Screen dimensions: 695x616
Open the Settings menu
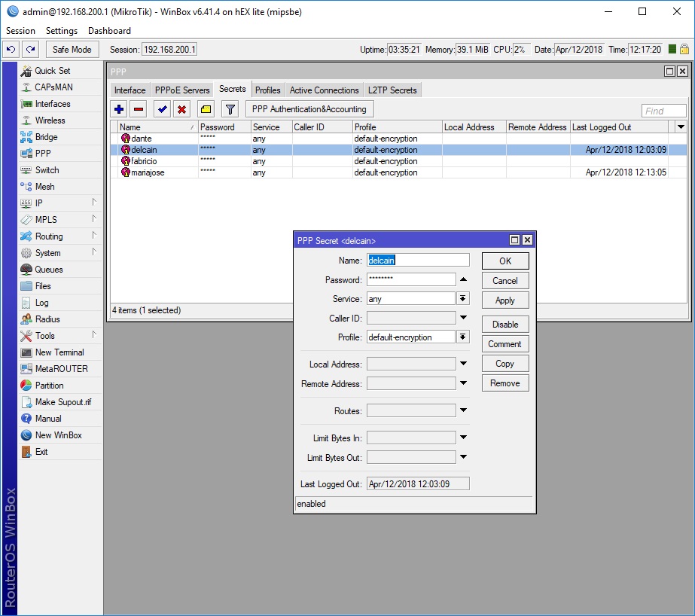(x=62, y=31)
